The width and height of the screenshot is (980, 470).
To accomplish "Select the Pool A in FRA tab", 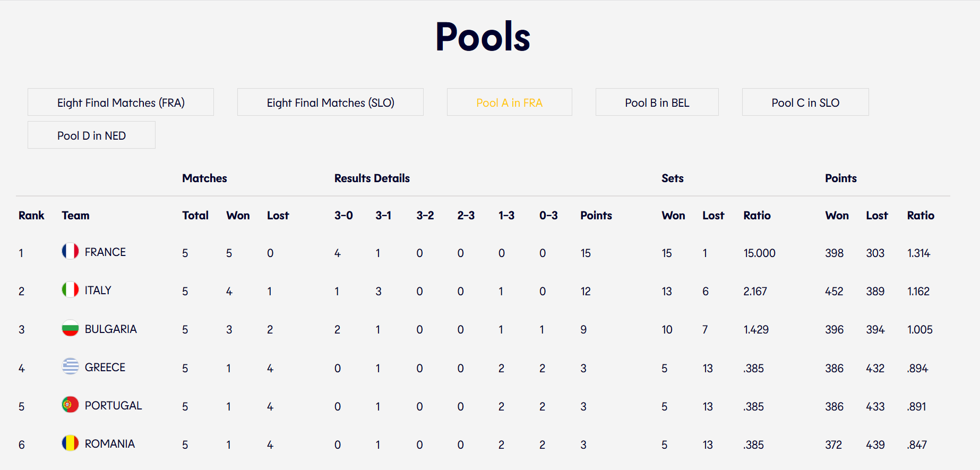I will [510, 102].
